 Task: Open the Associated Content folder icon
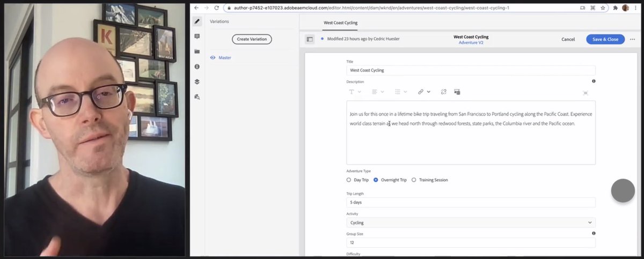[197, 51]
